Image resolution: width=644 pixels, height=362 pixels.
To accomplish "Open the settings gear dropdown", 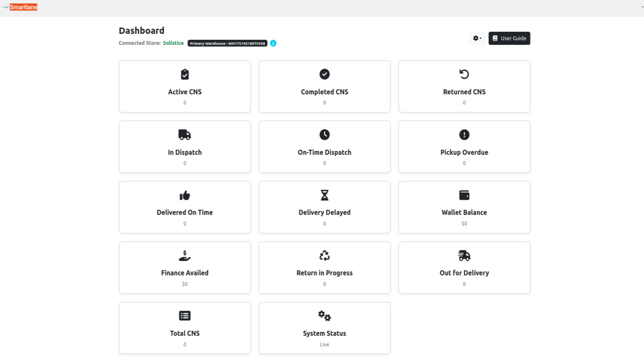I will tap(477, 38).
